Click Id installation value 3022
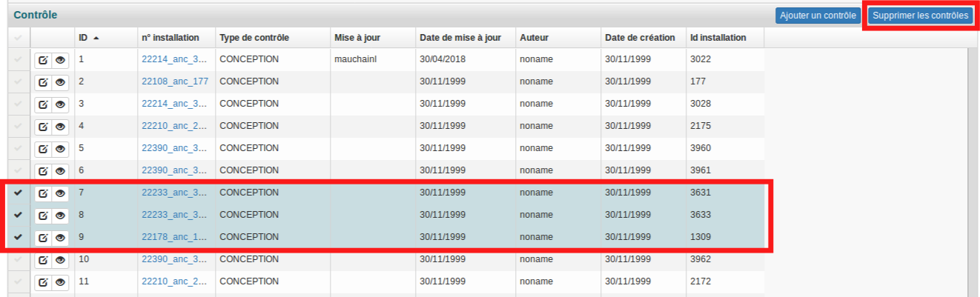Screen dimensions: 980x297 (x=701, y=59)
